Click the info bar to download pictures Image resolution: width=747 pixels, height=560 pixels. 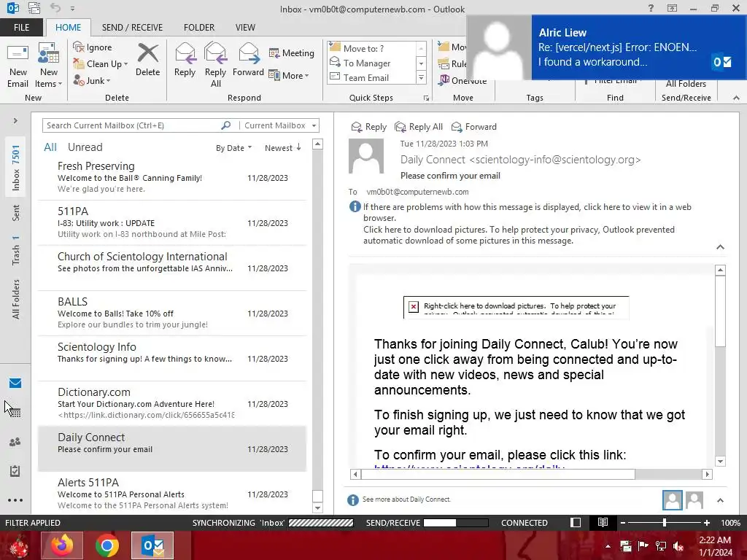coord(519,235)
